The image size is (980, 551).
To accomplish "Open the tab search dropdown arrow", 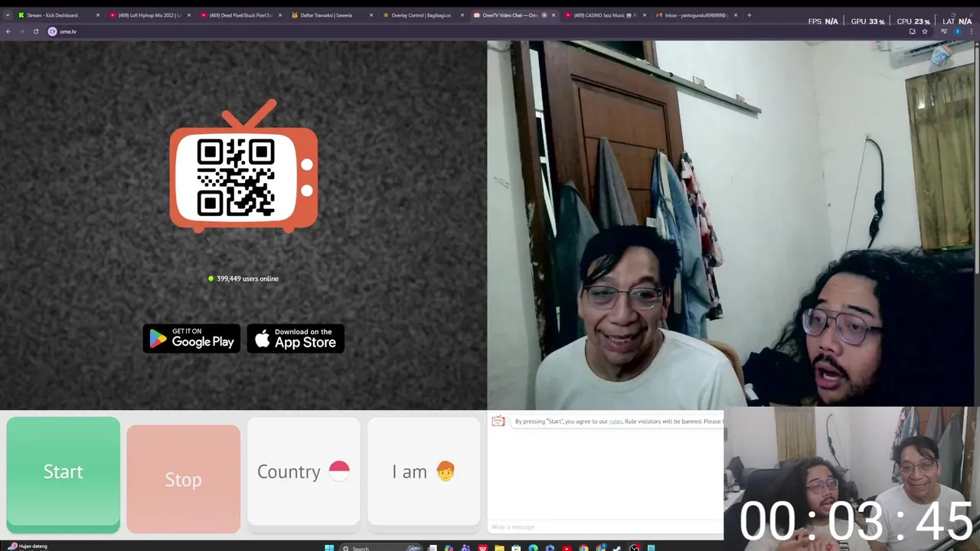I will (x=8, y=15).
